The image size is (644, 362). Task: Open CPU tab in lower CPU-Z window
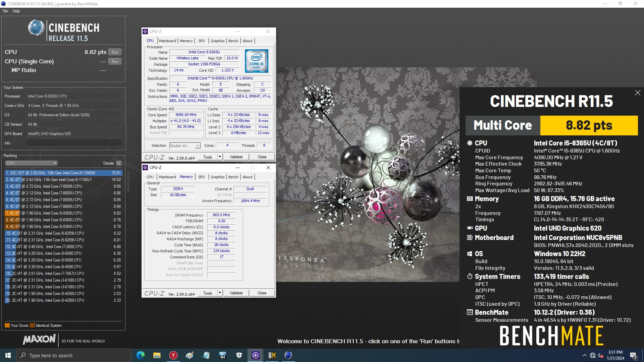(150, 177)
